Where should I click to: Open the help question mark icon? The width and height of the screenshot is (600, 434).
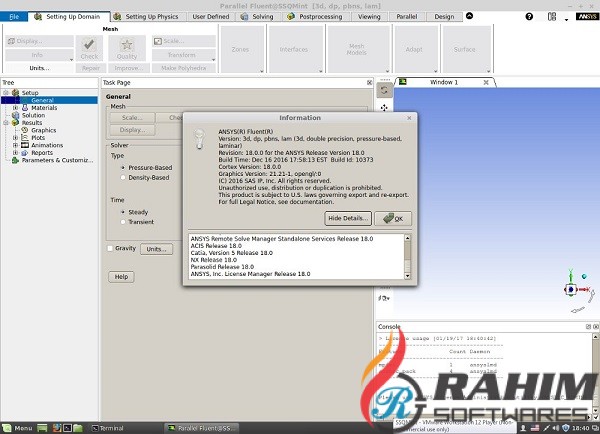(529, 16)
